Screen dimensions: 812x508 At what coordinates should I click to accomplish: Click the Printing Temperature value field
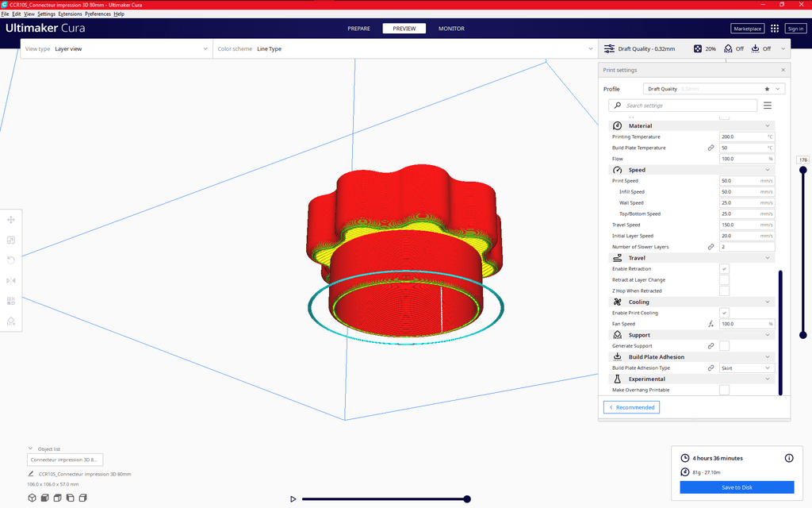[747, 137]
